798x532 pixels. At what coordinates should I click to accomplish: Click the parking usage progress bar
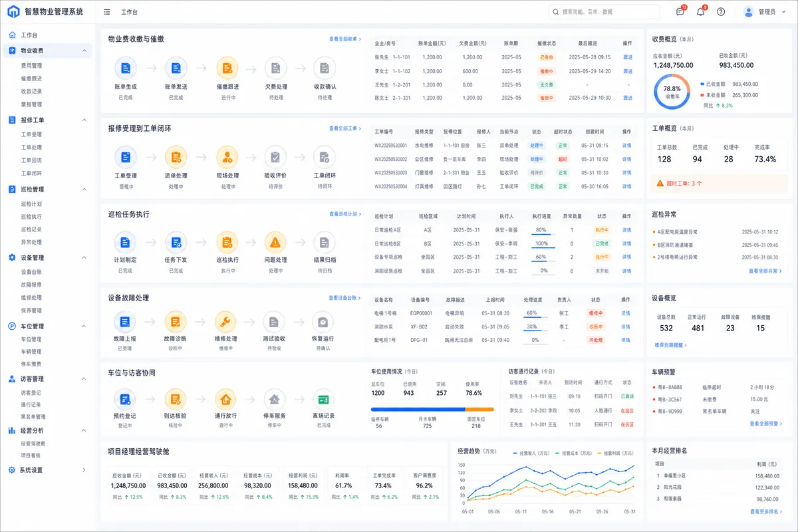432,410
